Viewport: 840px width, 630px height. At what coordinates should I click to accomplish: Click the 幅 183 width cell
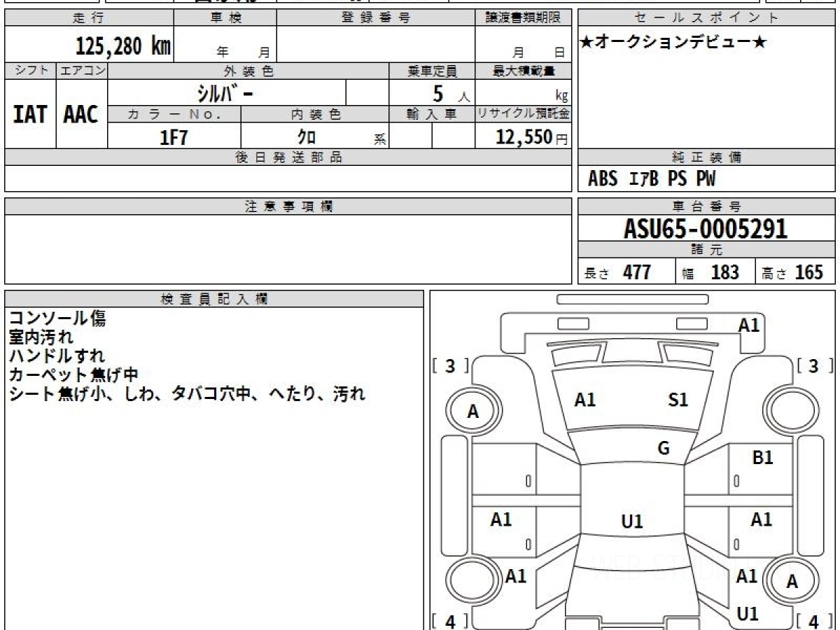(x=715, y=272)
